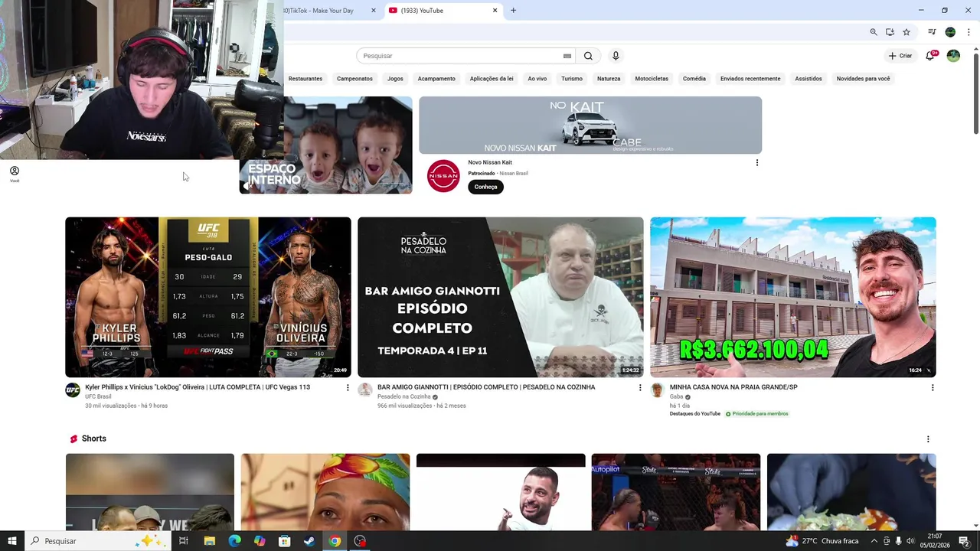The image size is (980, 551).
Task: Open the on-screen keyboard in search box
Action: [x=567, y=56]
